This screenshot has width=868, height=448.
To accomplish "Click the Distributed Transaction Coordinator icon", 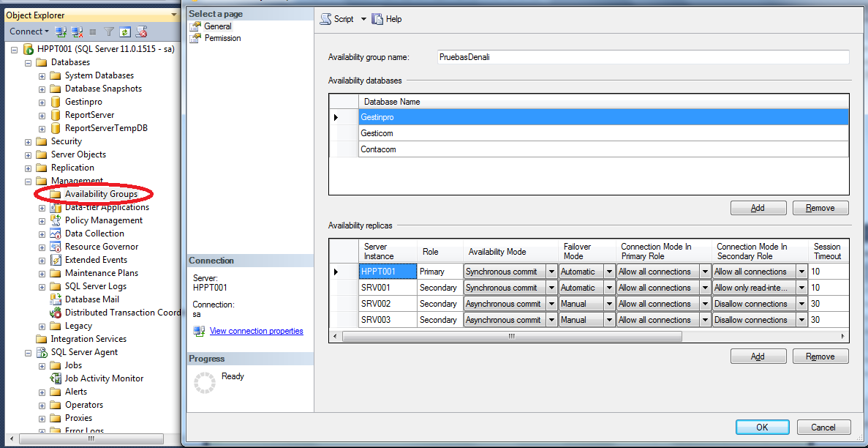I will click(x=55, y=313).
